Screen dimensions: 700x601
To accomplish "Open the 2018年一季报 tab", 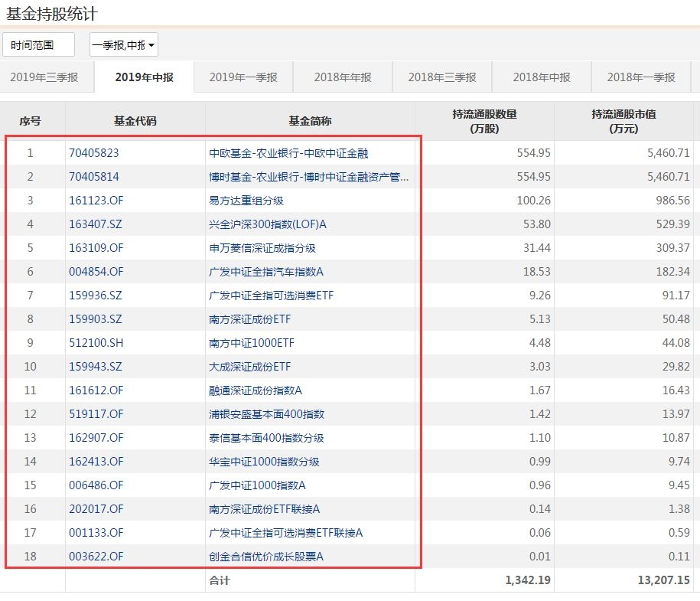I will point(641,77).
